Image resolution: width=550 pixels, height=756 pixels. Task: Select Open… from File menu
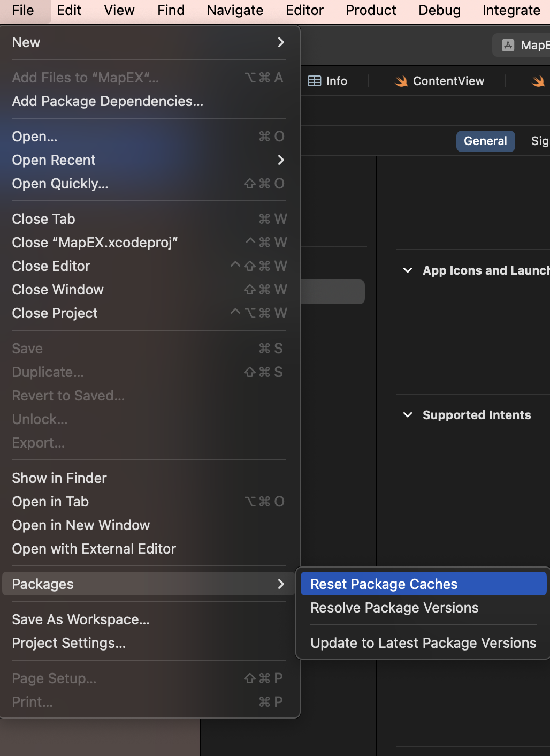(149, 137)
